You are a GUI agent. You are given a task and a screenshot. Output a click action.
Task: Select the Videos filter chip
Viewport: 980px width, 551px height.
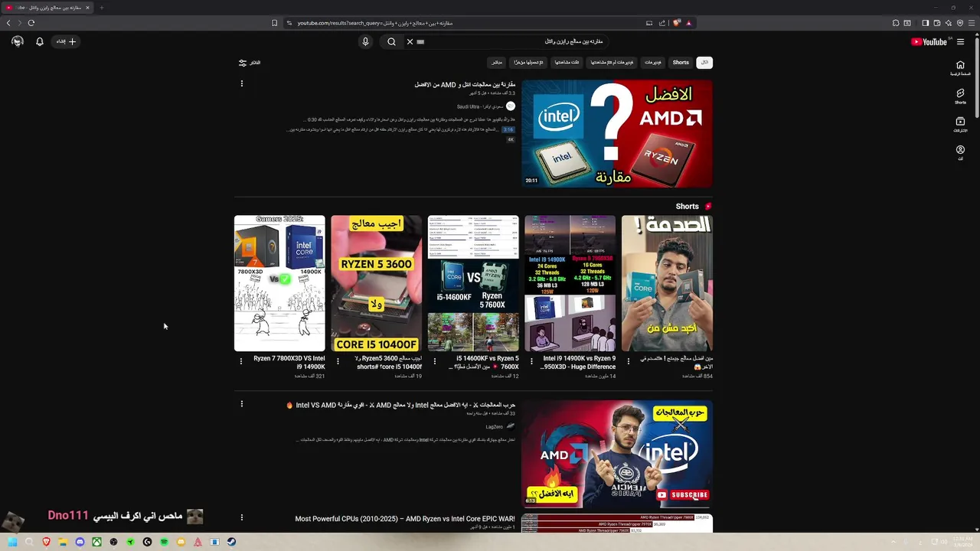tap(652, 63)
